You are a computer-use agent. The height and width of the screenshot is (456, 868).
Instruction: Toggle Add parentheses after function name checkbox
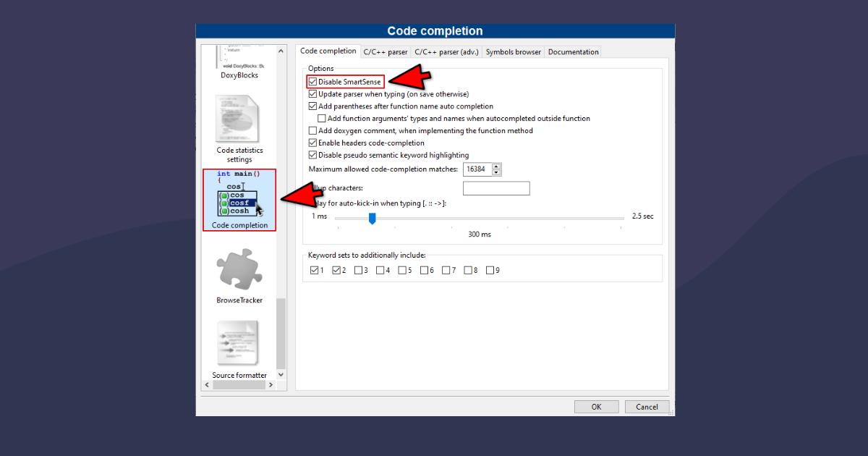click(312, 106)
